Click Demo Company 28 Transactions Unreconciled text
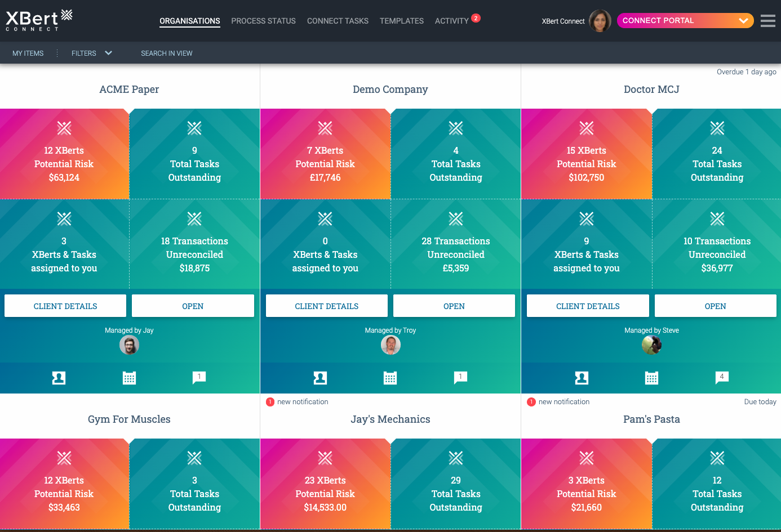The width and height of the screenshot is (781, 532). pos(456,254)
